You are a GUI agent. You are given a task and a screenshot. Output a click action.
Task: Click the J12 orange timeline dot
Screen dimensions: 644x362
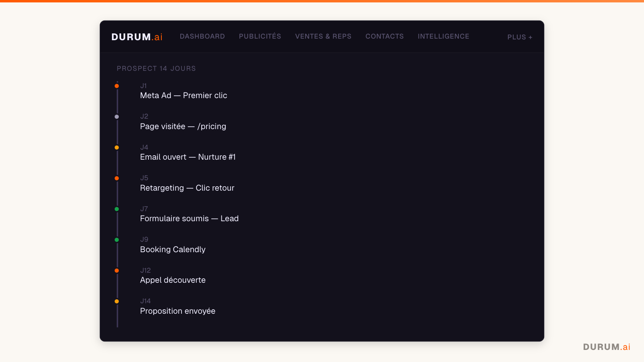click(117, 271)
